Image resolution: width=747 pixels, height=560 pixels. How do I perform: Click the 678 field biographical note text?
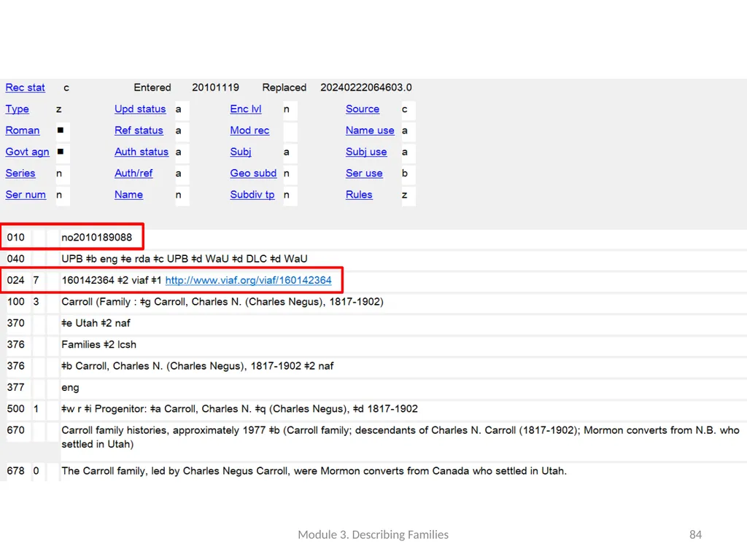pos(314,471)
